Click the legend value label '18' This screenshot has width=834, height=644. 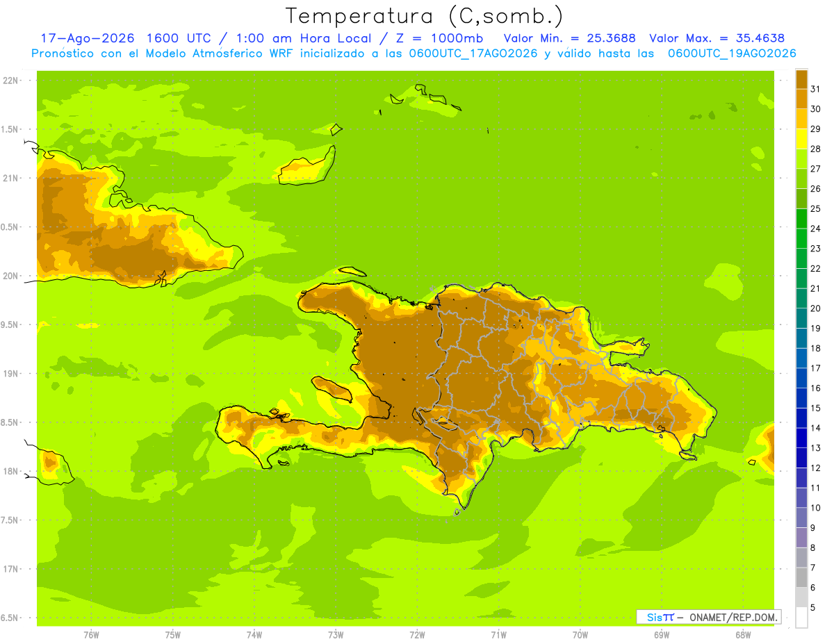(x=816, y=348)
